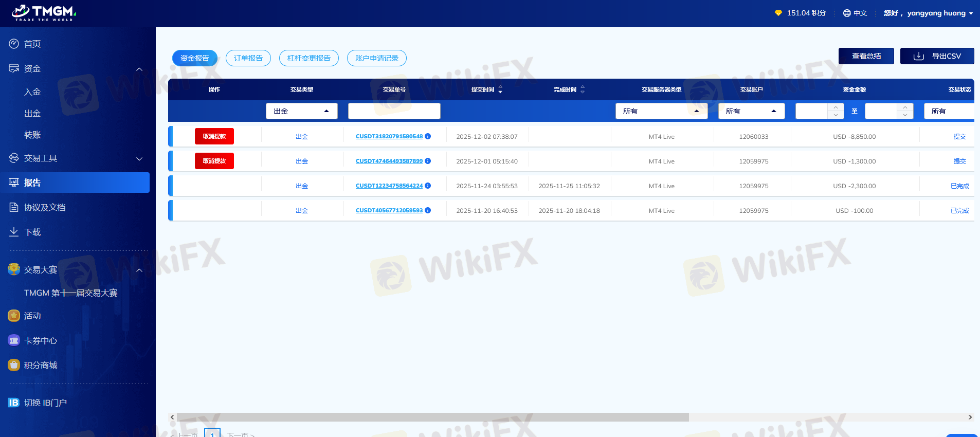Click the scrollbar right arrow
The height and width of the screenshot is (437, 980).
pyautogui.click(x=970, y=417)
